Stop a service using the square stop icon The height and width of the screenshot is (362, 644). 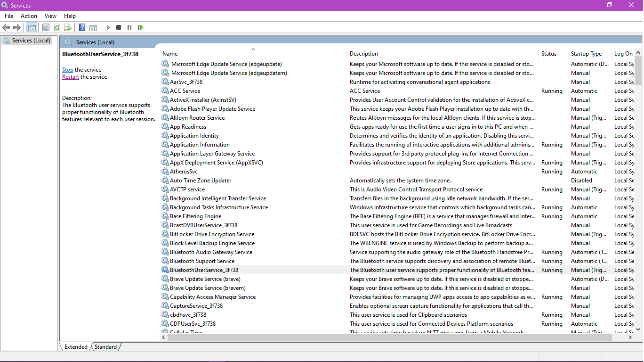(x=119, y=27)
